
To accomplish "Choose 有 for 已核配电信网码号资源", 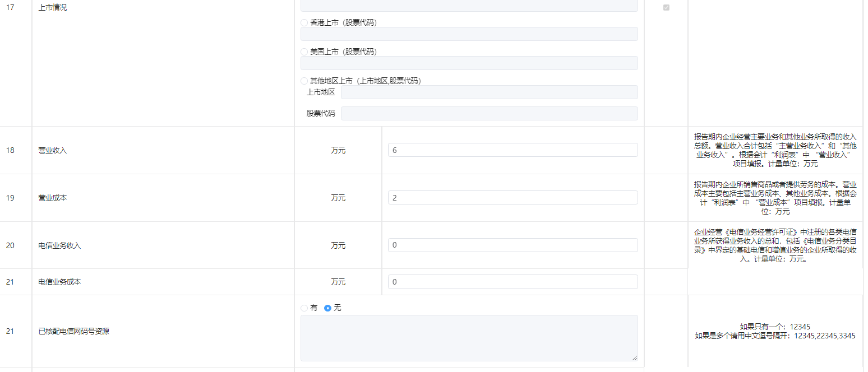I will (x=304, y=308).
